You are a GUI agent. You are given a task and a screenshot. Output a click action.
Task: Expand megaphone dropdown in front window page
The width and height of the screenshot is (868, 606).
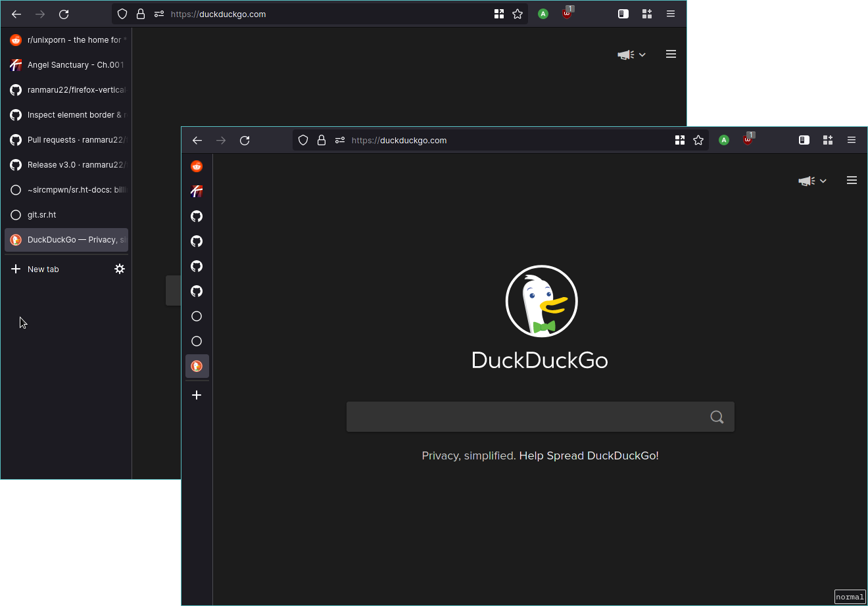point(812,181)
